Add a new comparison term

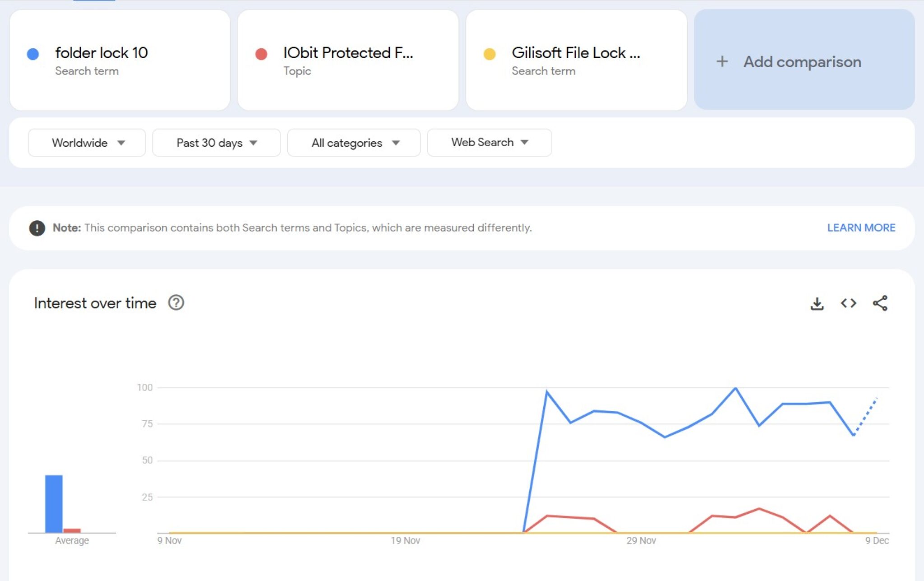click(x=804, y=60)
